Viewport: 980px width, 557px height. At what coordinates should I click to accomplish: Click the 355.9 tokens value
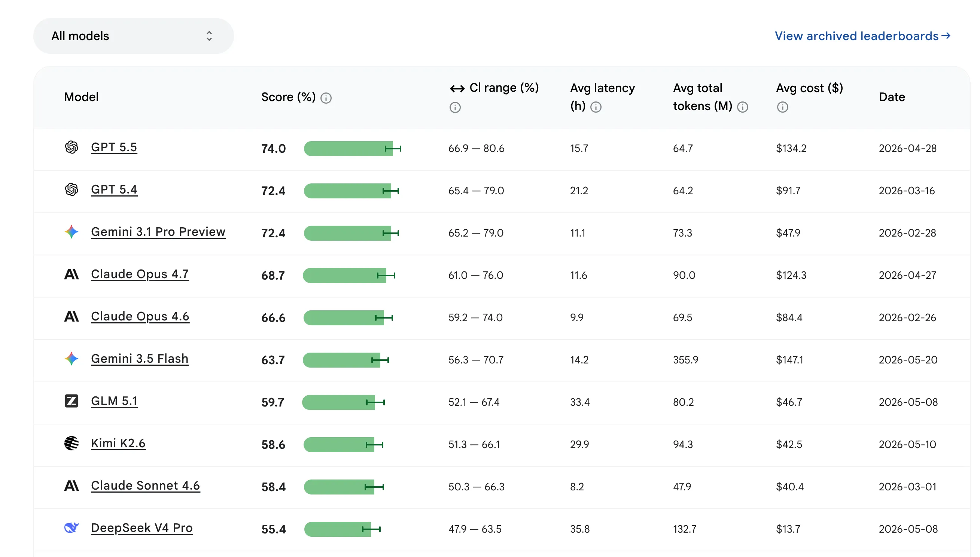pos(685,360)
